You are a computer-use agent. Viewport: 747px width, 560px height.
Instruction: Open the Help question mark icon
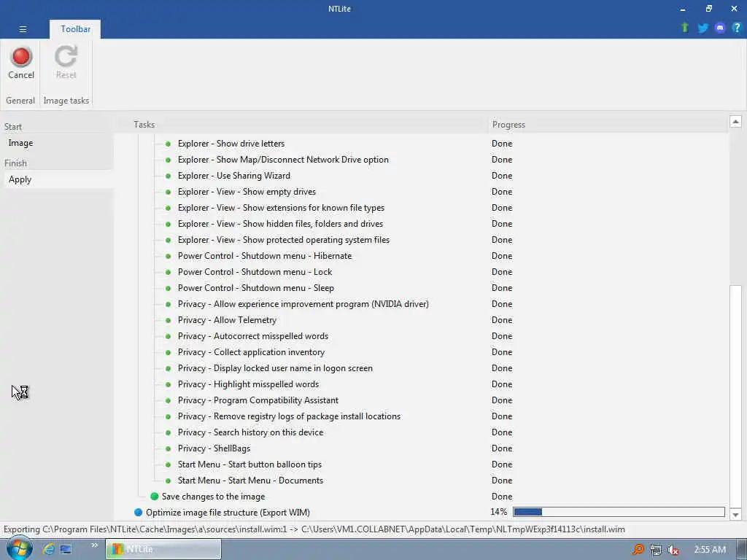click(x=737, y=28)
